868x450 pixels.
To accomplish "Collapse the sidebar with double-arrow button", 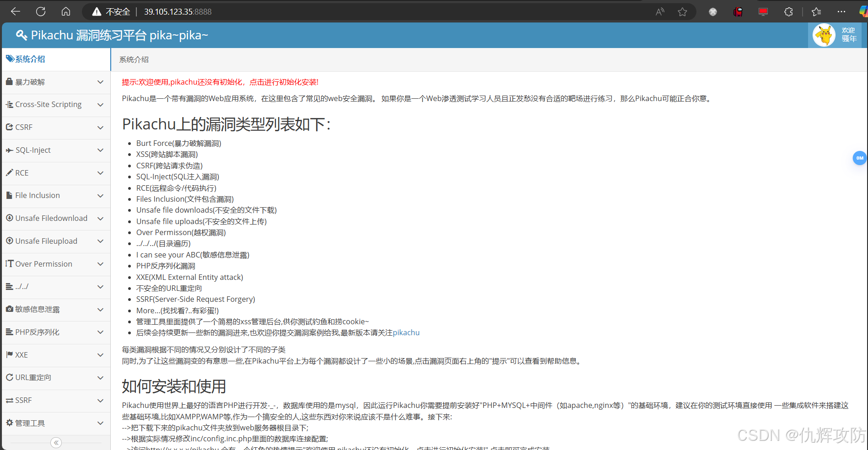I will click(56, 443).
